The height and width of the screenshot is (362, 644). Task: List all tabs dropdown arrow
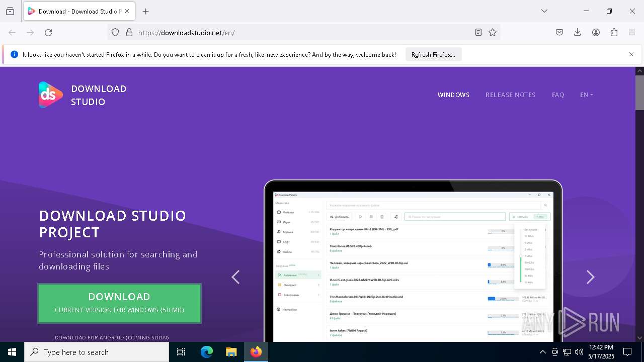[544, 11]
